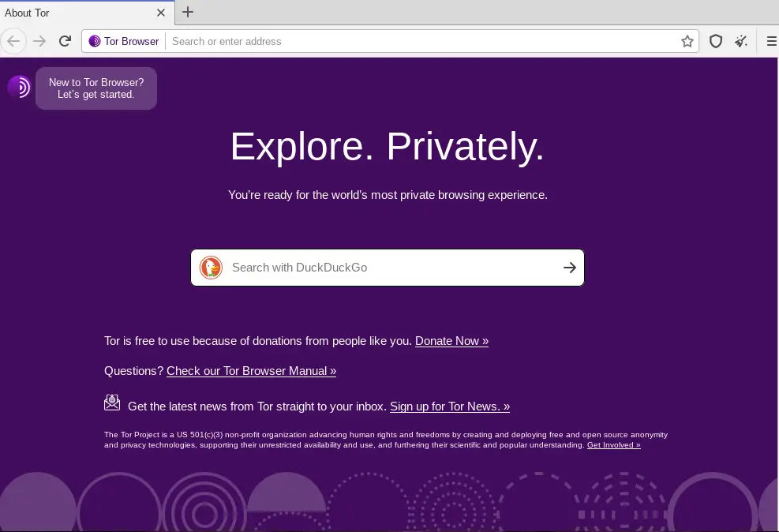Focus the Search with DuckDuckGo box
The image size is (779, 532).
click(x=388, y=268)
